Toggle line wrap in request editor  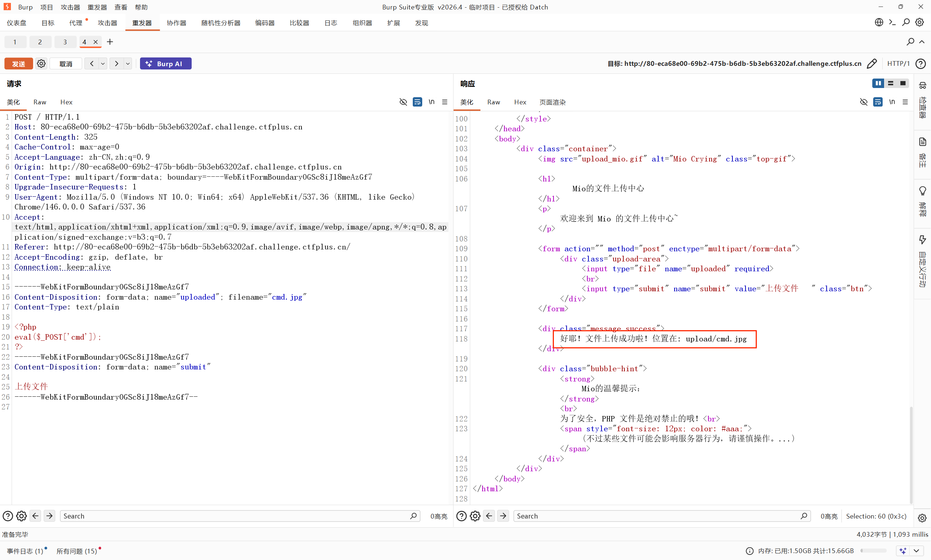coord(417,102)
